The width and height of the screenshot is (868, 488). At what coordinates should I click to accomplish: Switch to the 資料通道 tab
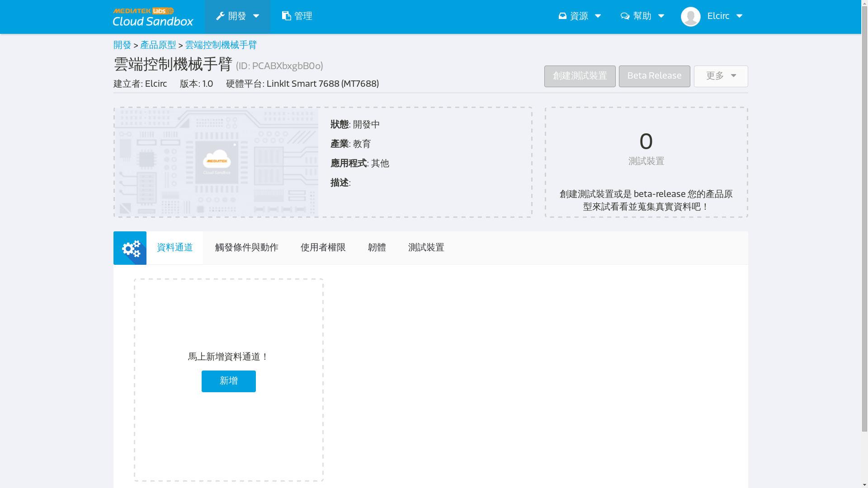point(175,248)
